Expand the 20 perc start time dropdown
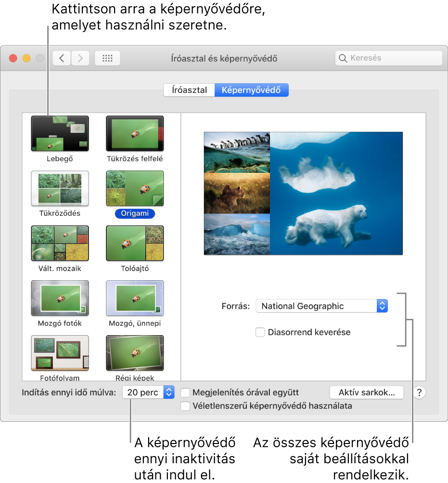Viewport: 448px width, 483px height. click(148, 392)
